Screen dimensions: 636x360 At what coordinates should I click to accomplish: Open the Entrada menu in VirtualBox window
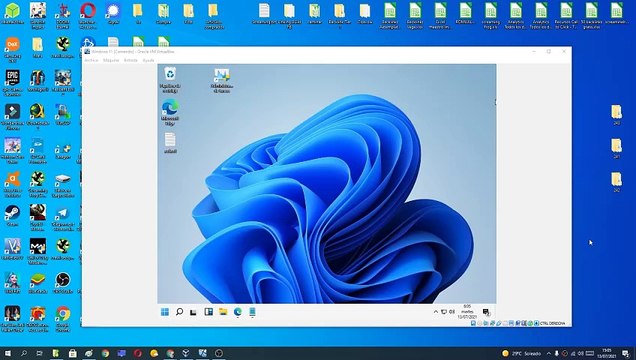[x=131, y=60]
